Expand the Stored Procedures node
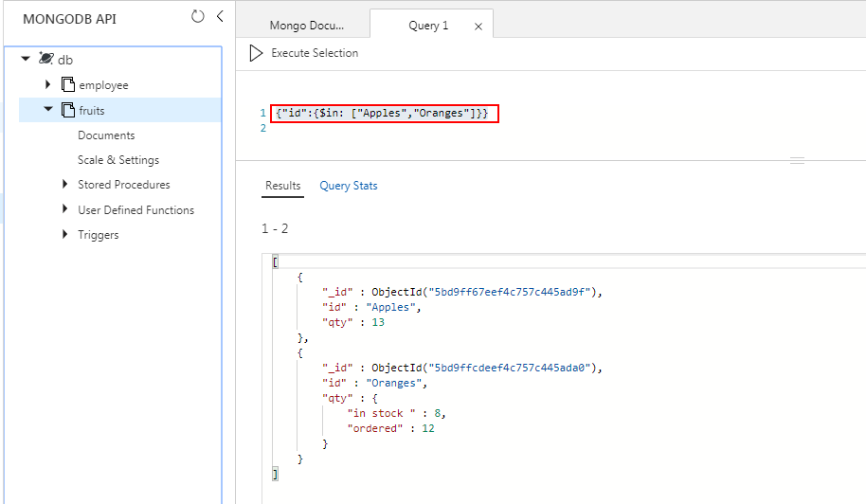The width and height of the screenshot is (866, 504). [65, 184]
